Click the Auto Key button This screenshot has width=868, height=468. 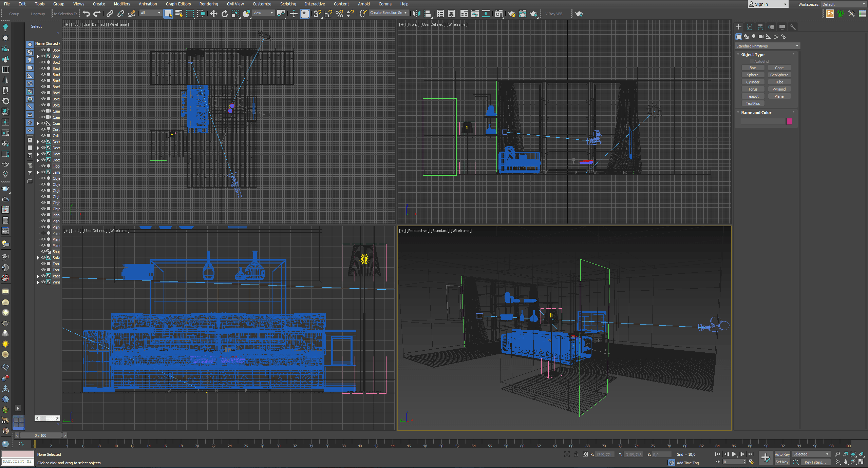click(x=782, y=454)
